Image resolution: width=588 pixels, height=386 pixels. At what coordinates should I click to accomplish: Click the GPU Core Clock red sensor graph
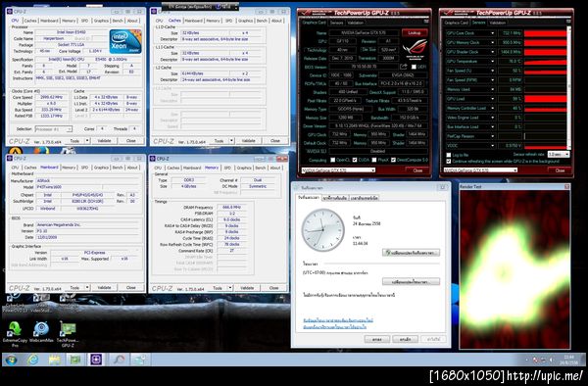[545, 33]
